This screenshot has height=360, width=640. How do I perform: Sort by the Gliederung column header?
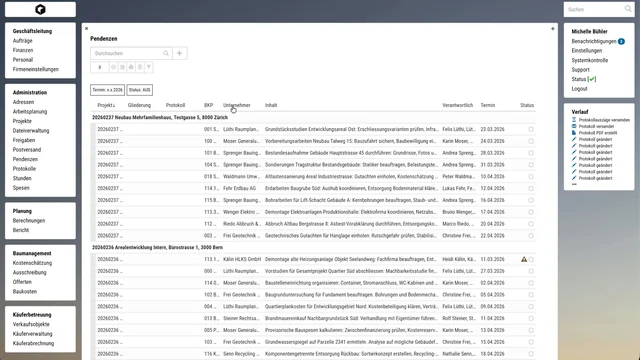[x=139, y=105]
